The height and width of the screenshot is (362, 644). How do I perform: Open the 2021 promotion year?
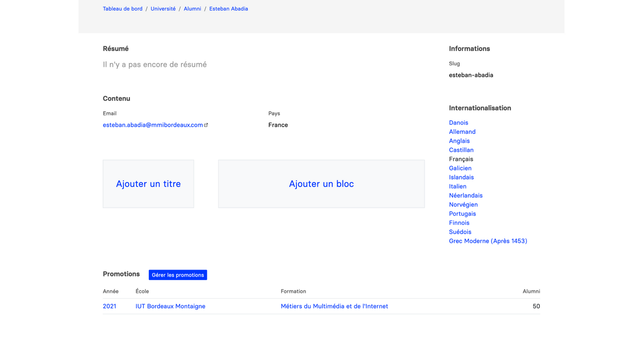coord(109,306)
